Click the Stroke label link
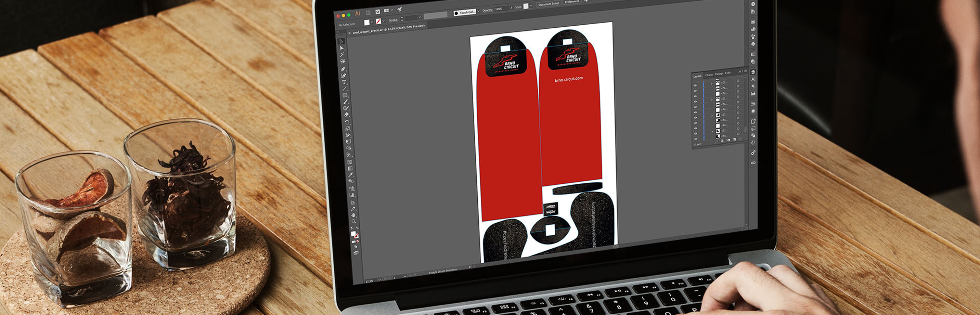980x315 pixels. tap(394, 20)
